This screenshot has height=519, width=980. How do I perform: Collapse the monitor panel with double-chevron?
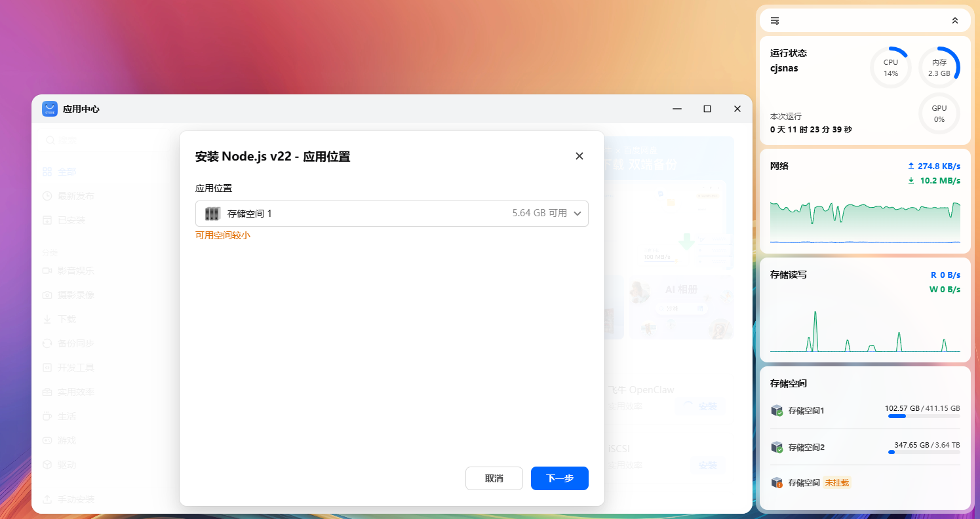tap(955, 20)
